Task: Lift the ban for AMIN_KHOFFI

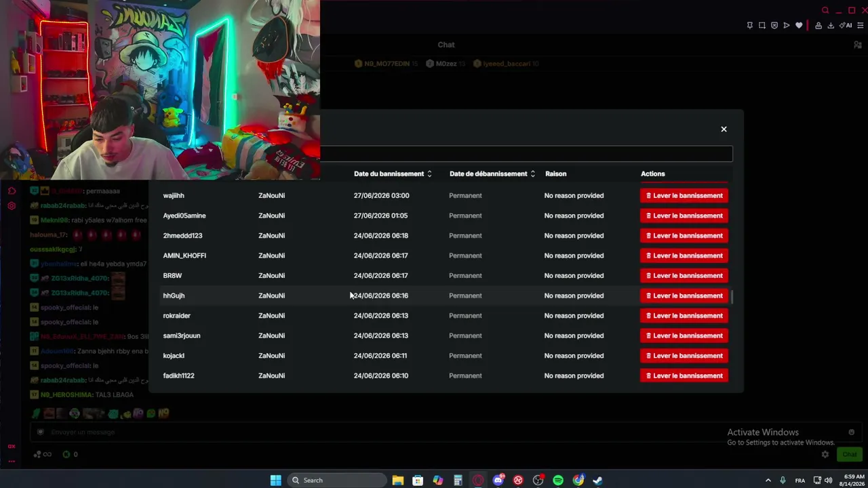Action: (684, 256)
